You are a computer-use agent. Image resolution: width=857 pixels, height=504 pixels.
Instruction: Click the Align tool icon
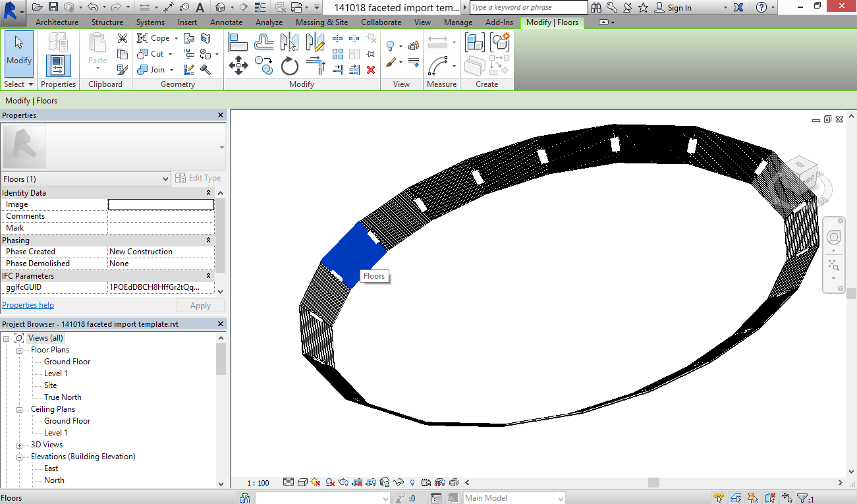(x=238, y=42)
